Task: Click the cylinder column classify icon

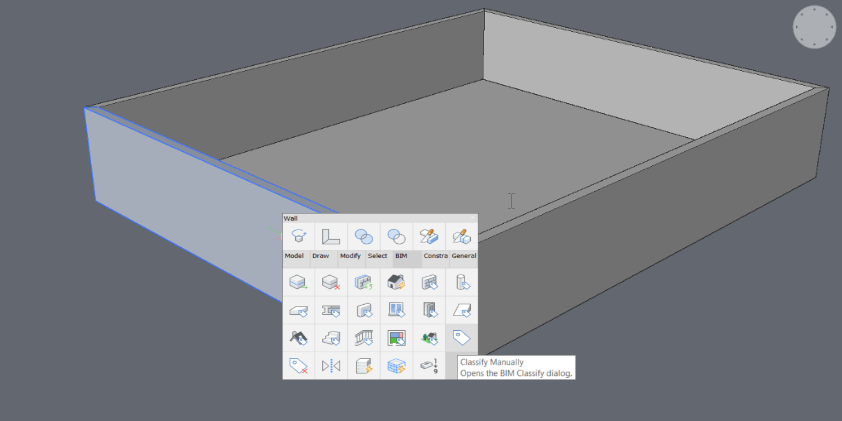Action: (461, 283)
